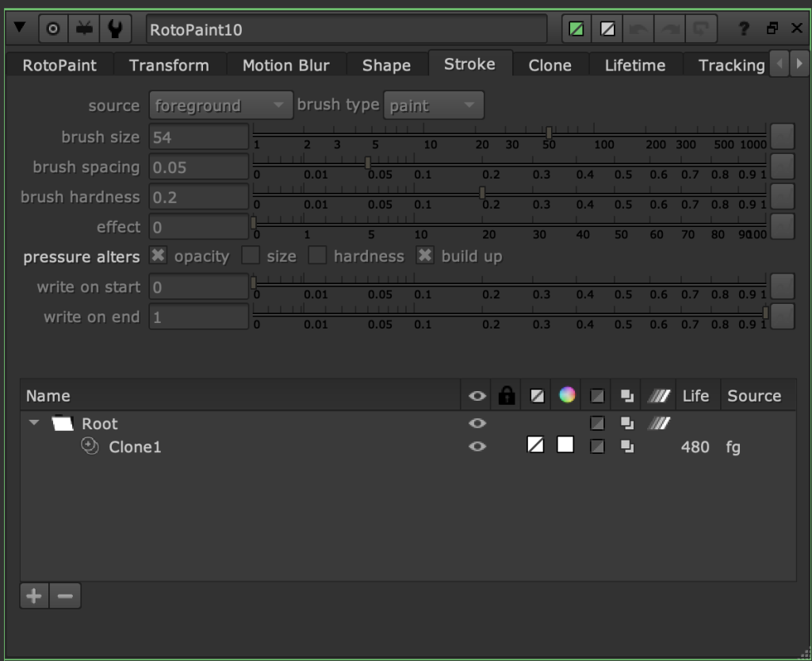This screenshot has height=661, width=812.
Task: Click the effect animation button
Action: 782,226
